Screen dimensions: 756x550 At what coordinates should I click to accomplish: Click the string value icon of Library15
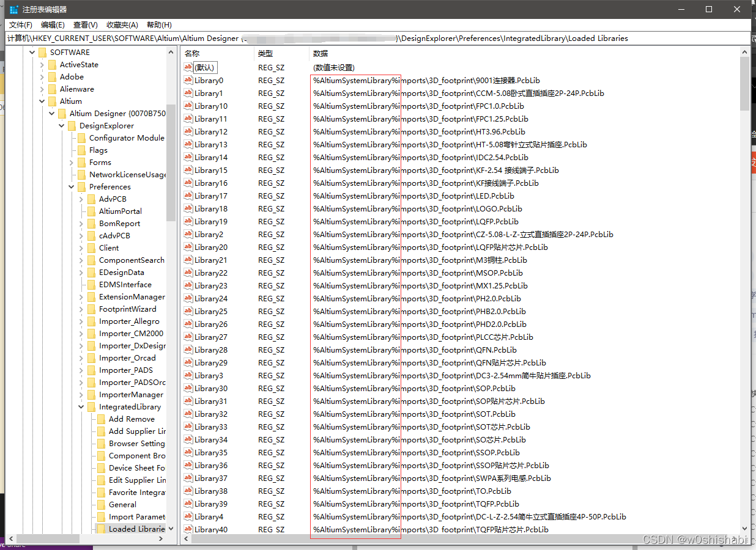188,170
